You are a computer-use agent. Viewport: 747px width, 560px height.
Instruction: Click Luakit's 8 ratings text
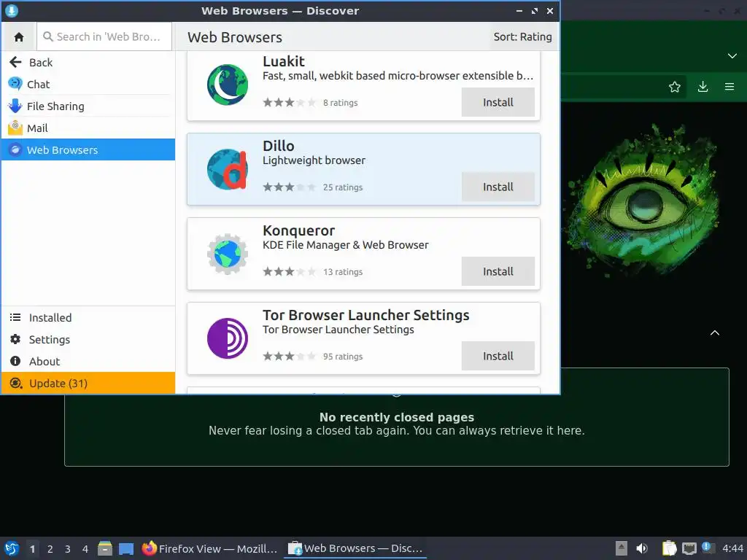340,102
